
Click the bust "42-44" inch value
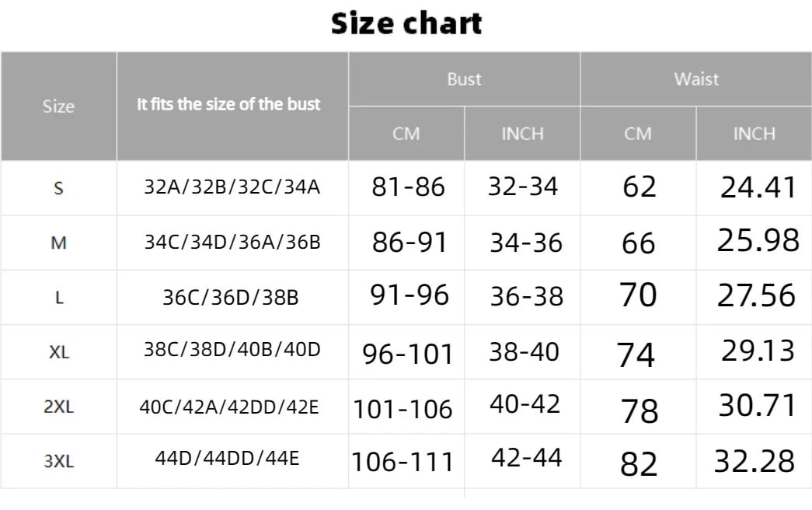526,458
